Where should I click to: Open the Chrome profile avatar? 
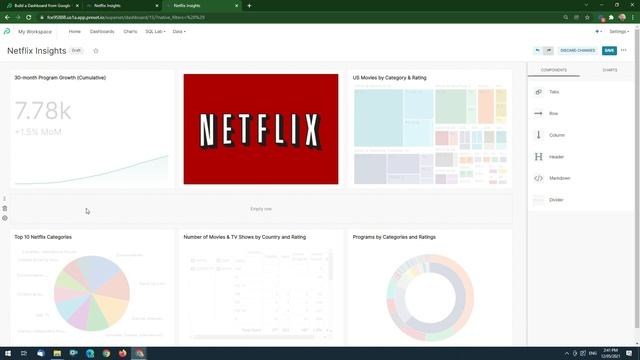tap(622, 18)
